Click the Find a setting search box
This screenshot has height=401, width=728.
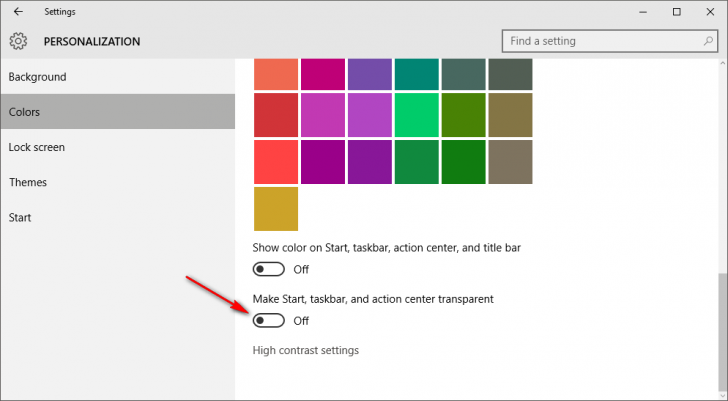point(600,41)
